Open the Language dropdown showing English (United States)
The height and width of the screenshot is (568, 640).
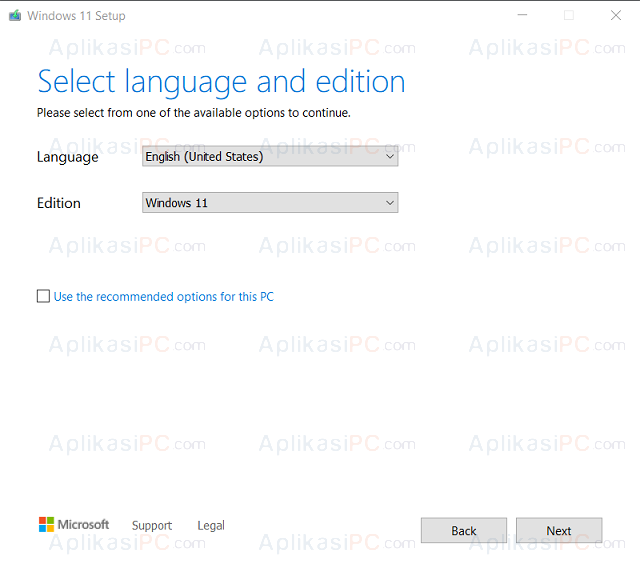coord(270,156)
